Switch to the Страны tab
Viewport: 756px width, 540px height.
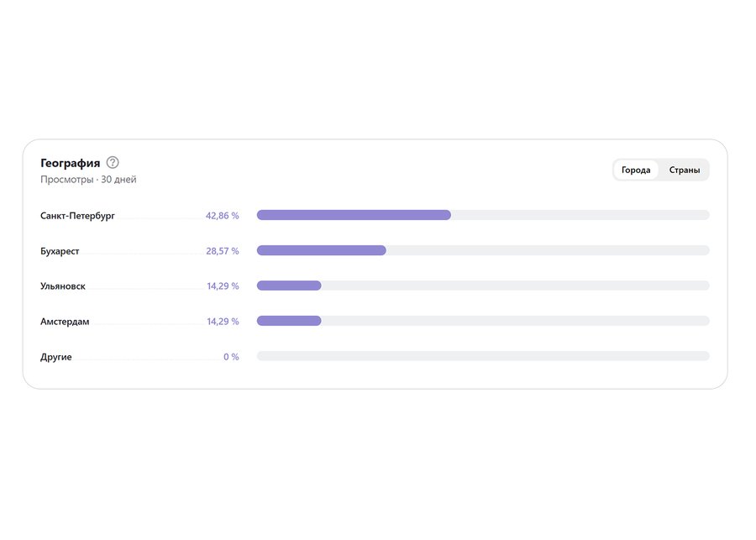coord(685,170)
